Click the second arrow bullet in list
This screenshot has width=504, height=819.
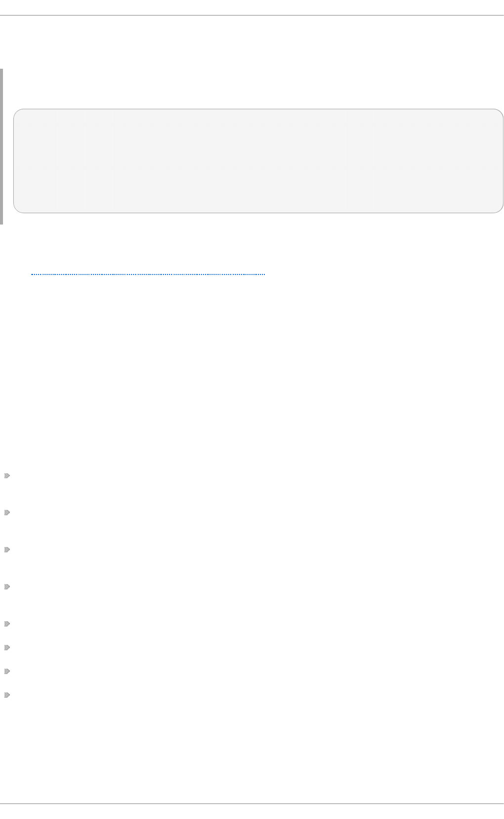(x=7, y=513)
